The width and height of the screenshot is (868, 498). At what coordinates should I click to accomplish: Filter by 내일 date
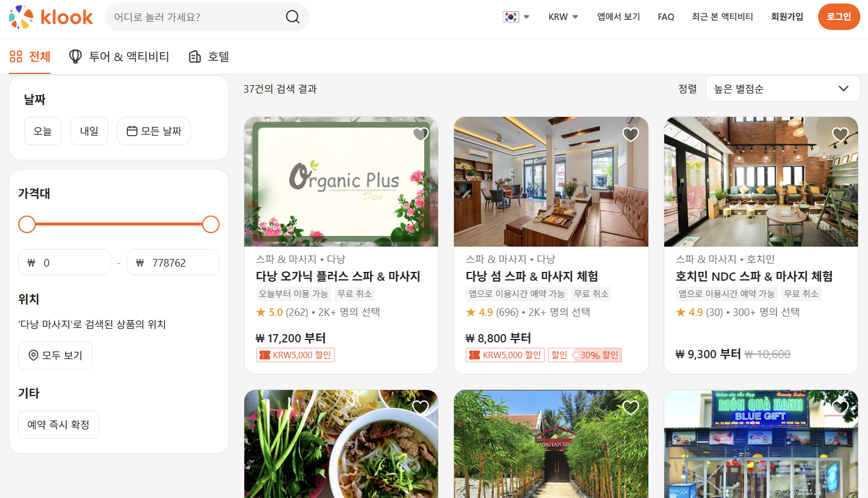[89, 131]
